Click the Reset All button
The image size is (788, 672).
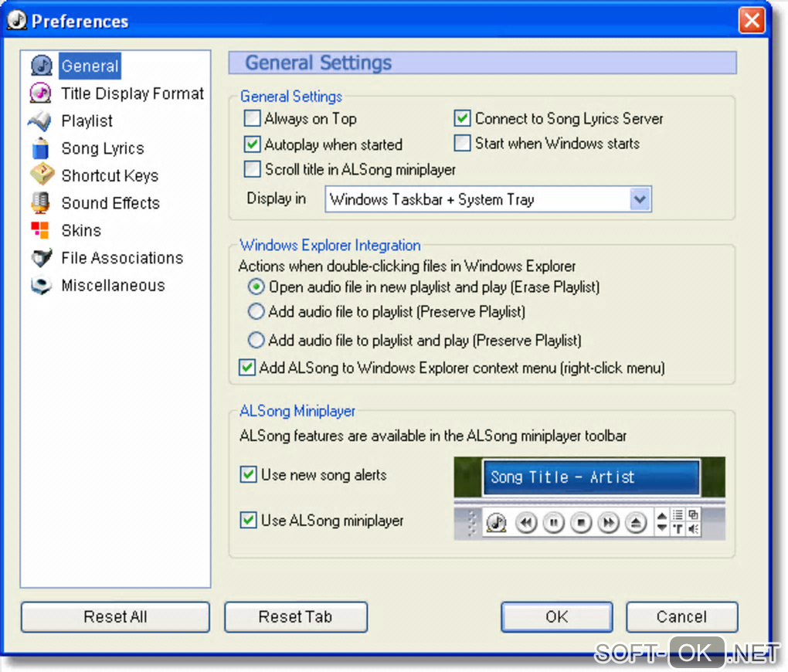click(x=115, y=616)
